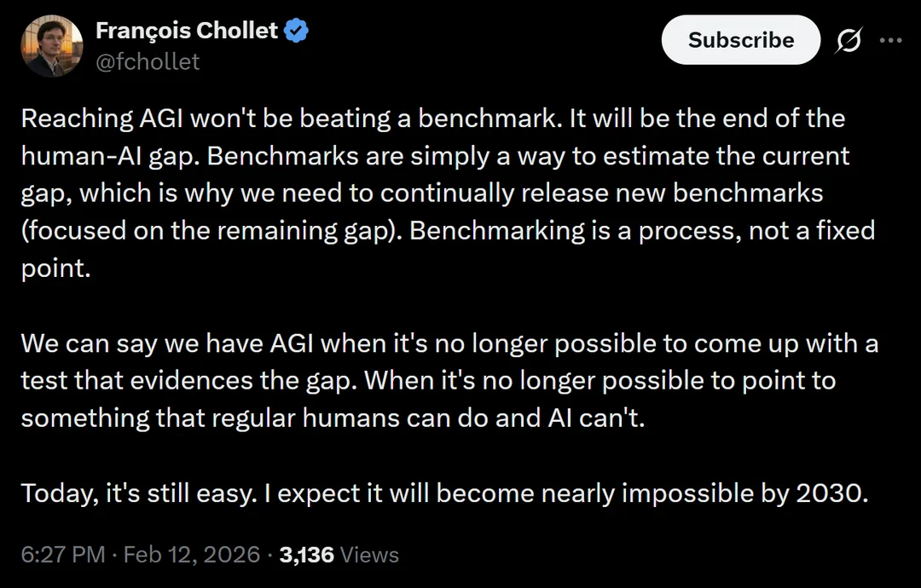This screenshot has height=588, width=921.
Task: Click the blue verified checkmark badge
Action: [297, 31]
